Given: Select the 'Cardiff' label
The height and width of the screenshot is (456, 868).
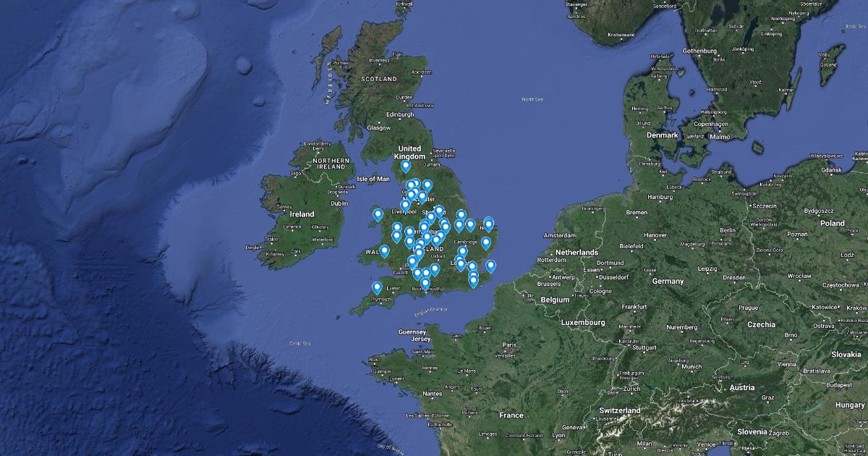Looking at the screenshot, I should pos(400,273).
